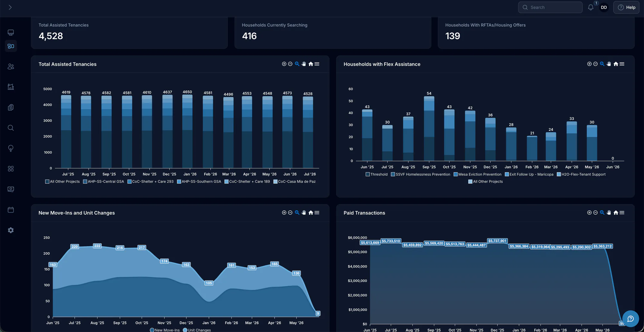The image size is (644, 332).
Task: Toggle the New Move-Ins legend series
Action: pyautogui.click(x=165, y=330)
